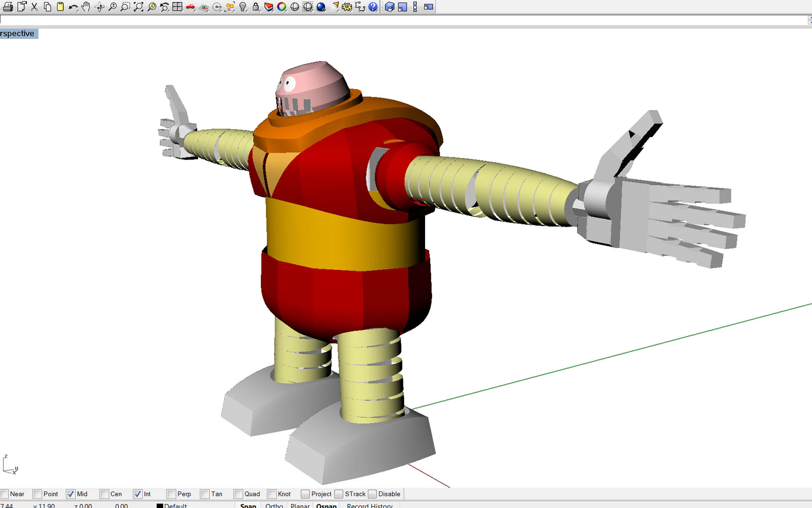Click the black Default layer color swatch
Image resolution: width=812 pixels, height=508 pixels.
pos(160,506)
